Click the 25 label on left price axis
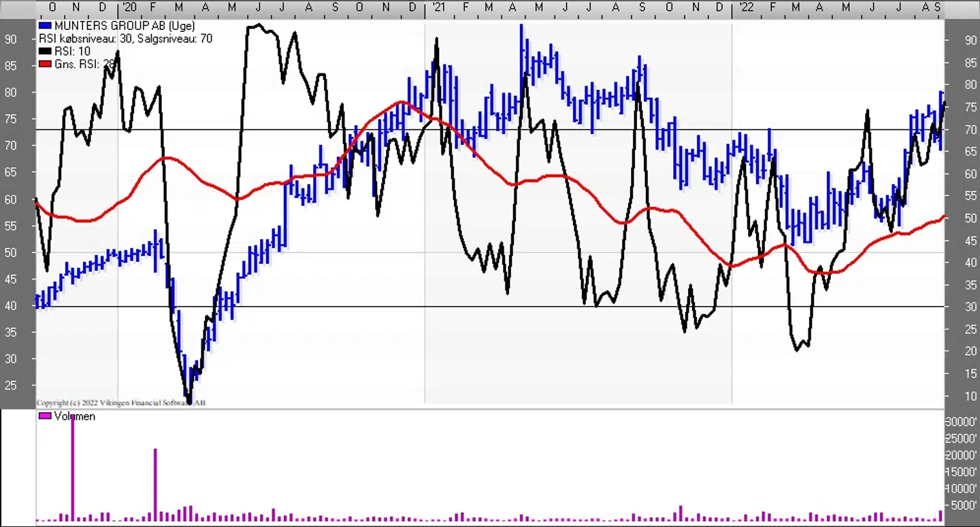 point(12,386)
